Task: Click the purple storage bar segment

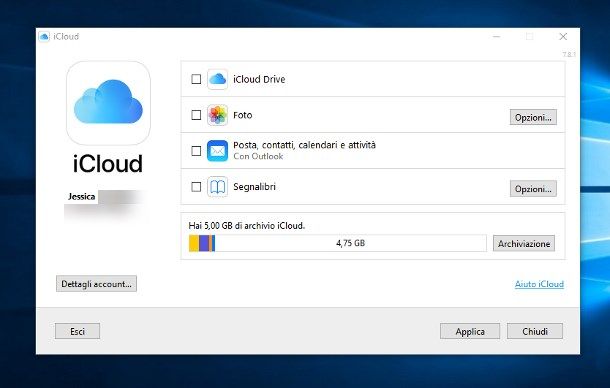Action: (203, 243)
